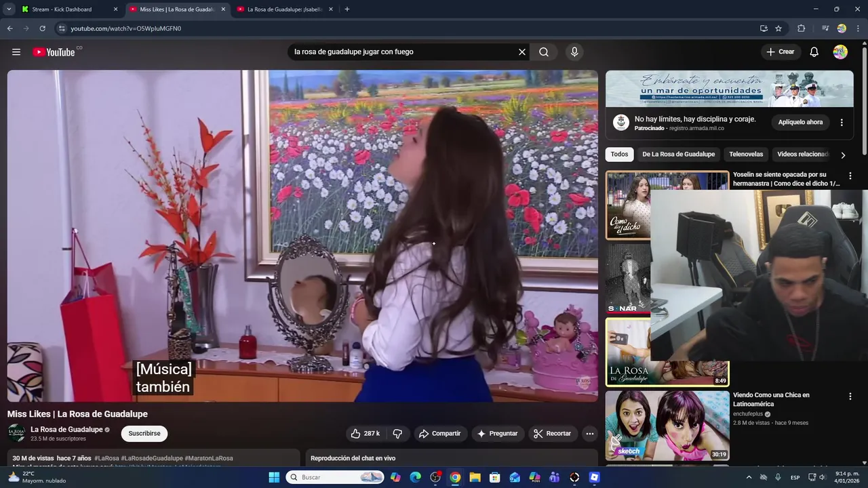Open the channel avatar beside Suscribirse
This screenshot has height=488, width=868.
16,434
